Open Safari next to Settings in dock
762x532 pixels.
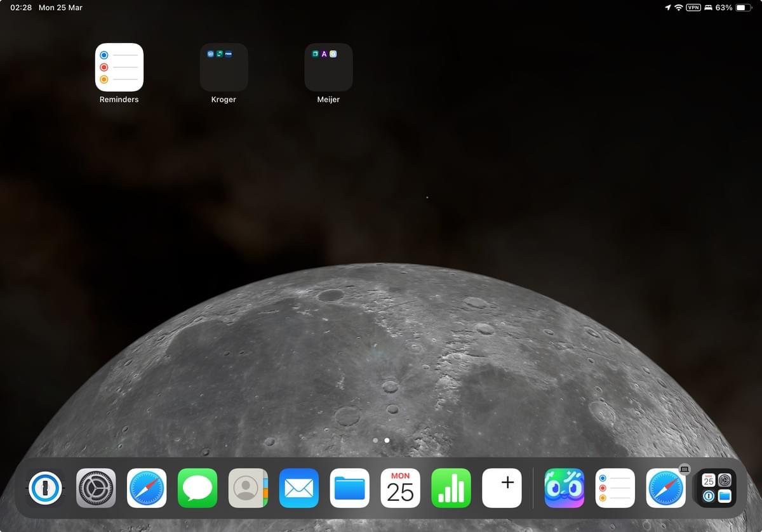(x=147, y=488)
